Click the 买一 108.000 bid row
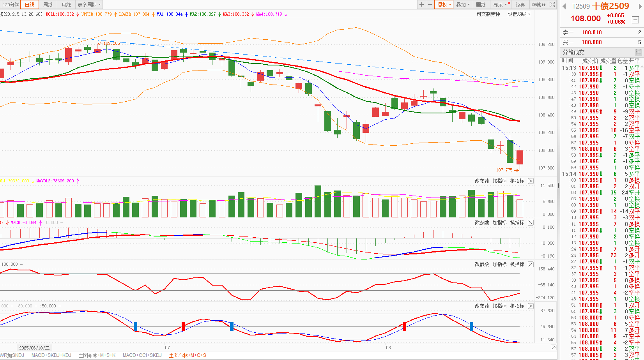644x360 pixels. (602, 42)
